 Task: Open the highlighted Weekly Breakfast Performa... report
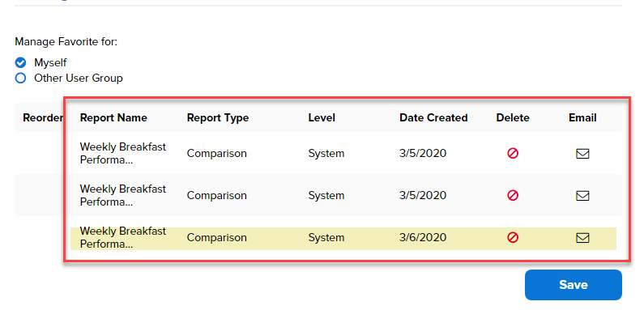click(123, 238)
